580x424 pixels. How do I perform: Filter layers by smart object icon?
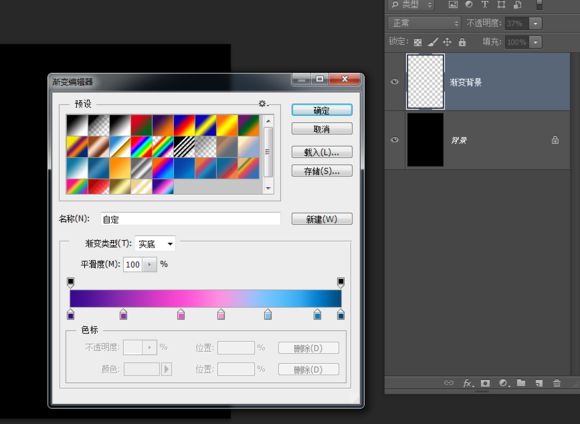pyautogui.click(x=517, y=4)
